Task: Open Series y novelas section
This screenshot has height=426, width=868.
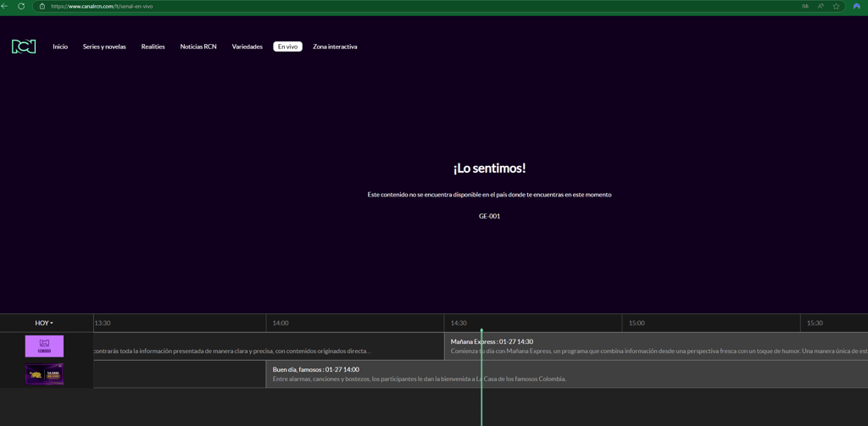Action: coord(104,47)
